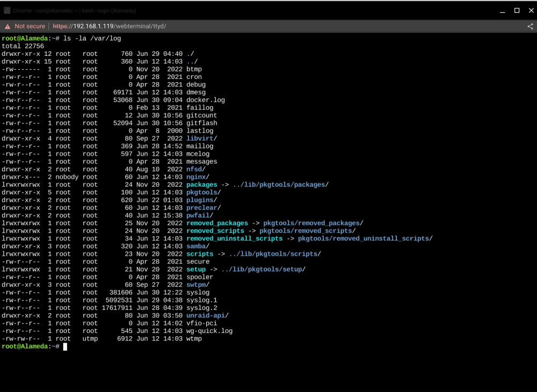
Task: Click the total 22756 line
Action: click(x=23, y=46)
